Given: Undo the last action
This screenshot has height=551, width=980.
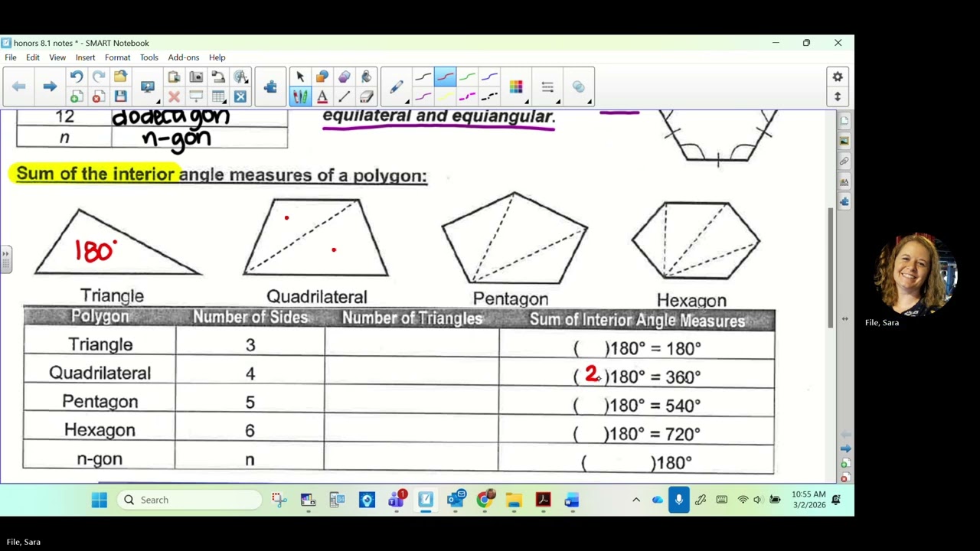Looking at the screenshot, I should click(76, 77).
